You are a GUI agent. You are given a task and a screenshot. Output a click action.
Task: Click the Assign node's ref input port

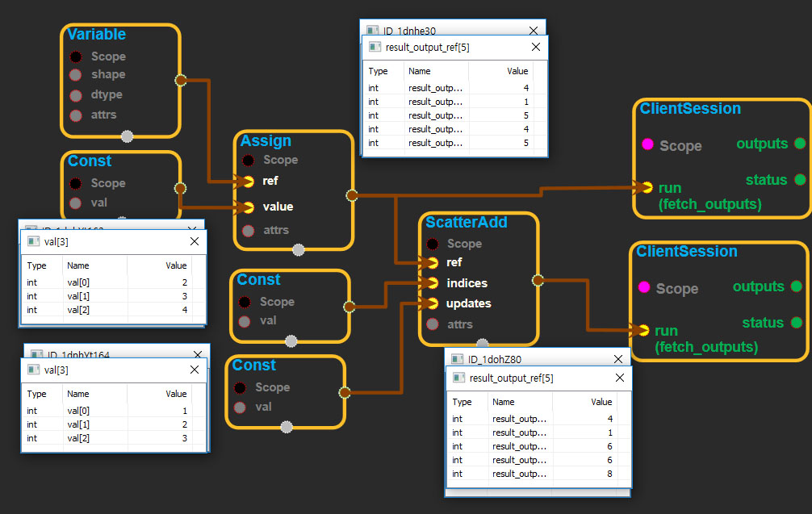point(248,181)
